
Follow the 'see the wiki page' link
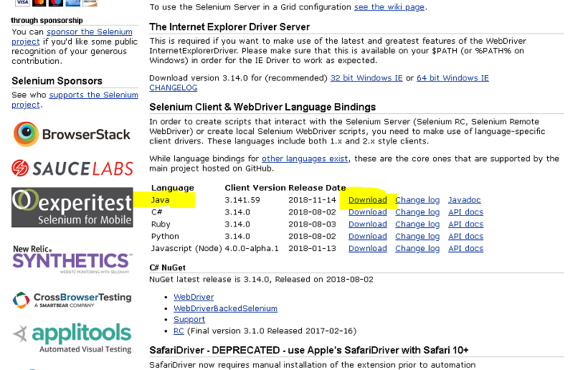(389, 7)
